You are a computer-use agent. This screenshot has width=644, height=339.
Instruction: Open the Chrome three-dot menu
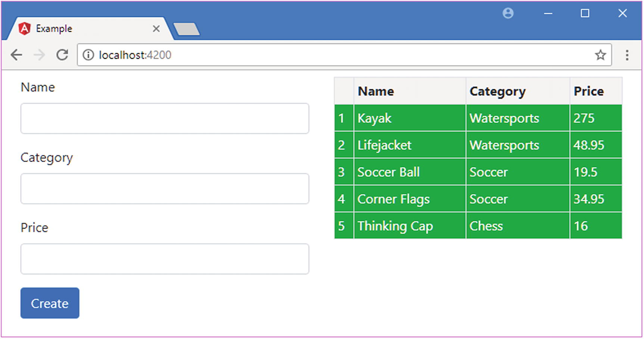pos(627,55)
